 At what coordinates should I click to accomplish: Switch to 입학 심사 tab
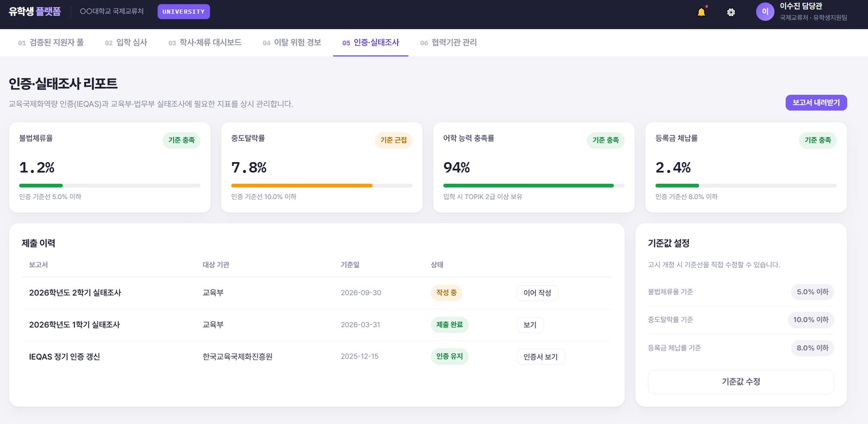tap(126, 42)
